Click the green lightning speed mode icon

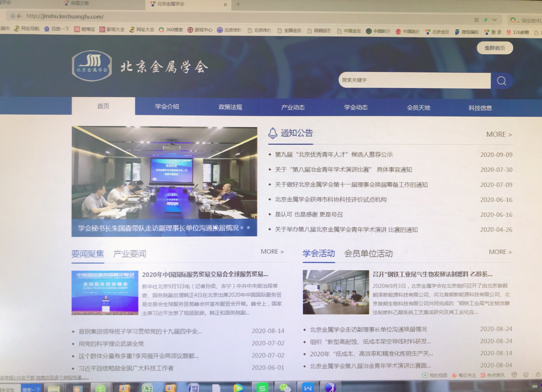[486, 20]
